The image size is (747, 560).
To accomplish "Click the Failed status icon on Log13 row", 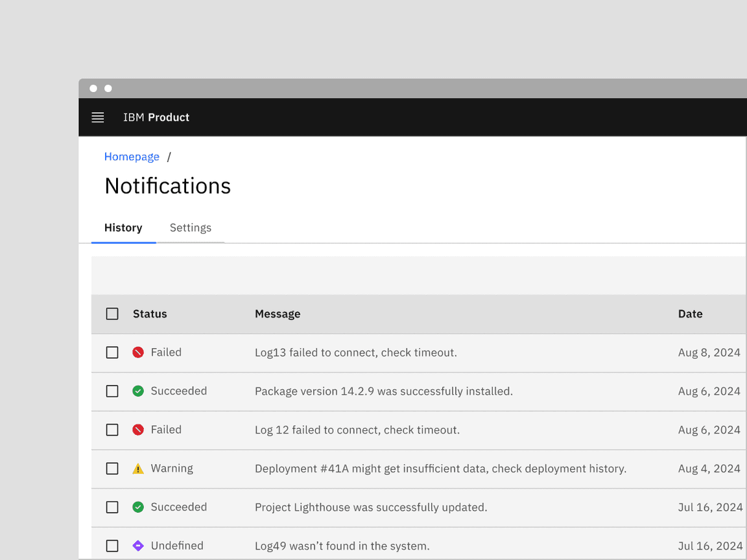I will (x=137, y=352).
